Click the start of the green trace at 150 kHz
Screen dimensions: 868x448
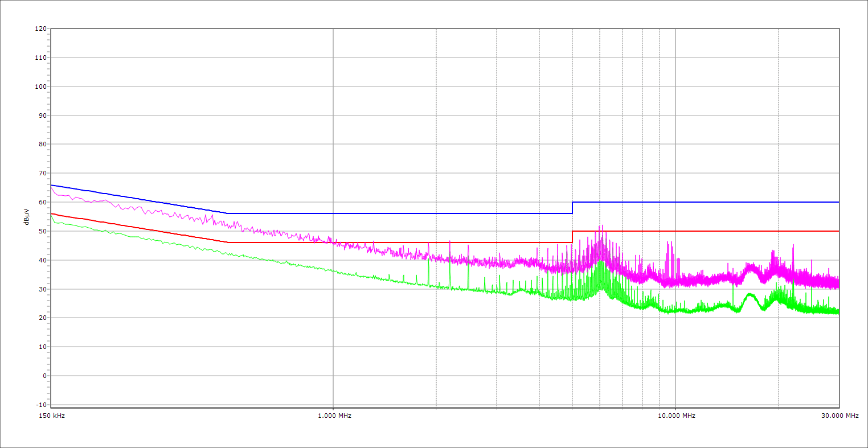coord(52,215)
